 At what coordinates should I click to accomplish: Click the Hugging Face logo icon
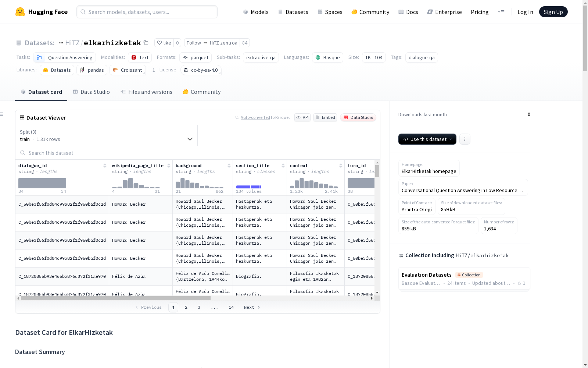coord(20,12)
